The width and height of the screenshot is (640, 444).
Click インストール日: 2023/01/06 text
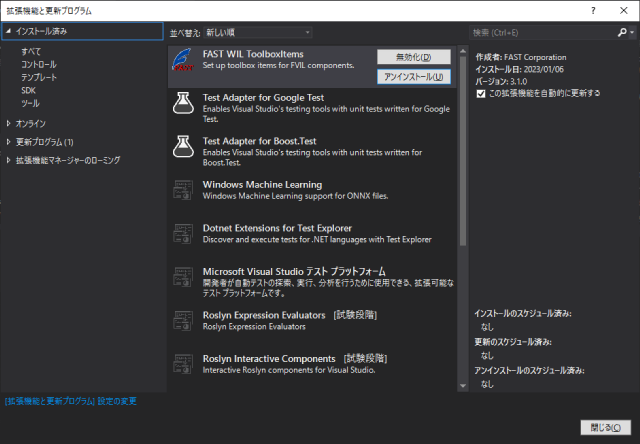(519, 69)
